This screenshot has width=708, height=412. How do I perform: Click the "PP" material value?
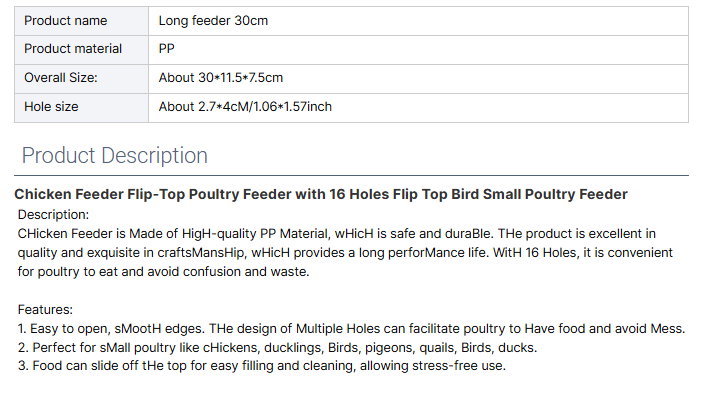click(167, 49)
